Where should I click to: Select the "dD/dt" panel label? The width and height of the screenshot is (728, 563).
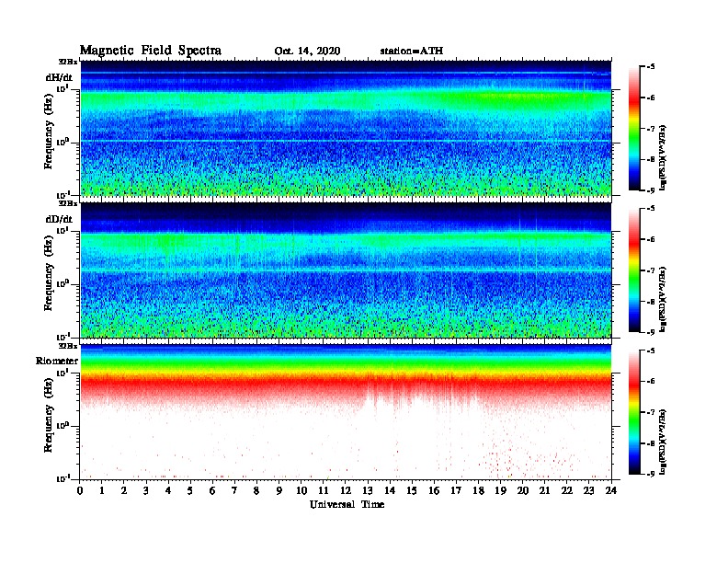59,219
